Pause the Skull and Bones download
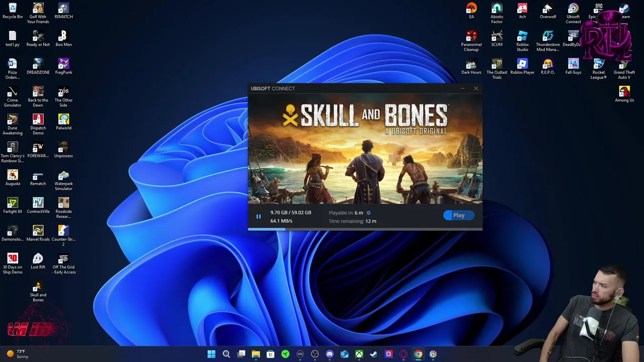The height and width of the screenshot is (362, 644). point(258,217)
